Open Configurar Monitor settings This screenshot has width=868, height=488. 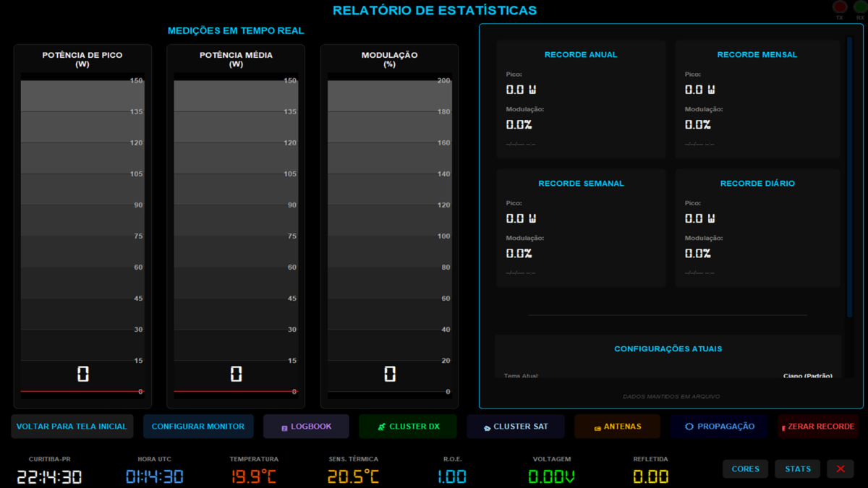(x=198, y=427)
